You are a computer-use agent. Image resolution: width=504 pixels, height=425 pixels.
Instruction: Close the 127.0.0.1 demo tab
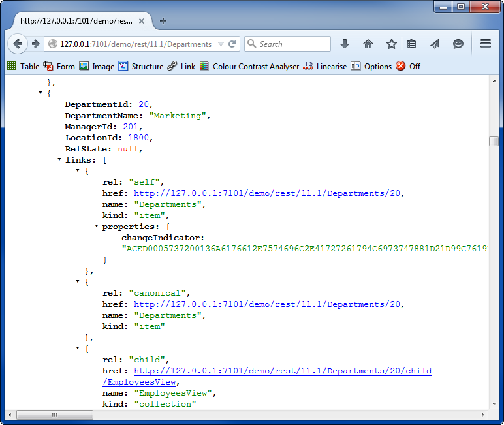tap(142, 21)
